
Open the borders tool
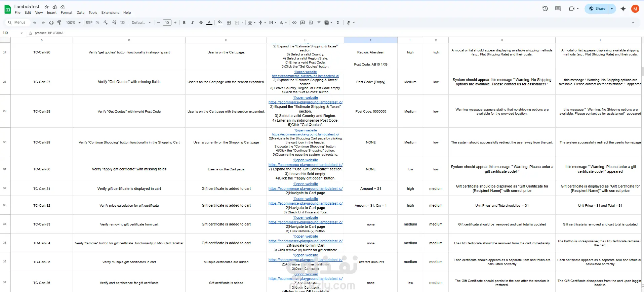[229, 23]
